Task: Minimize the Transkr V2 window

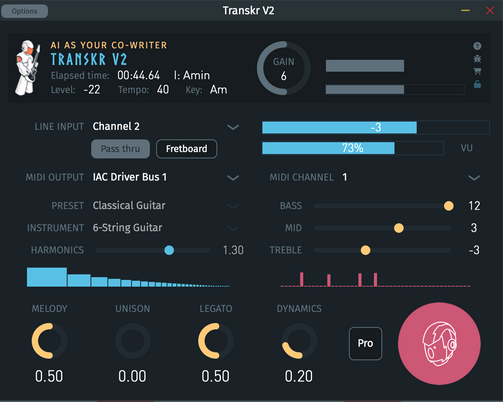Action: 465,11
